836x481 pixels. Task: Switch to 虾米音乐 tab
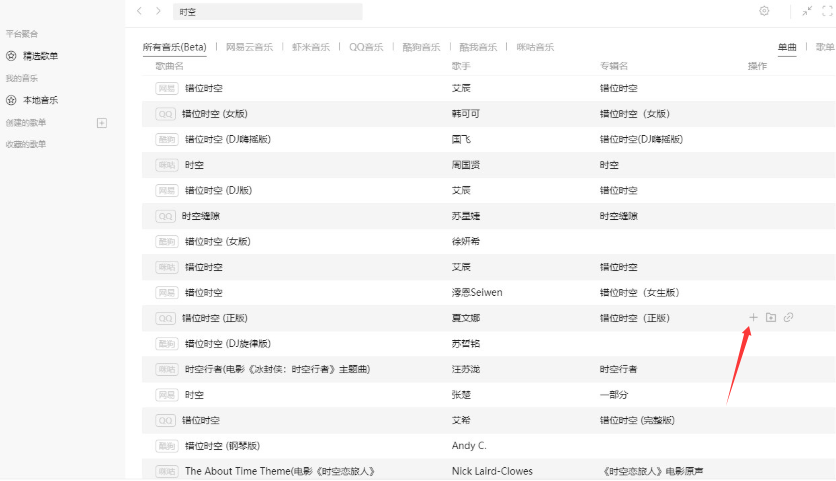(x=311, y=47)
